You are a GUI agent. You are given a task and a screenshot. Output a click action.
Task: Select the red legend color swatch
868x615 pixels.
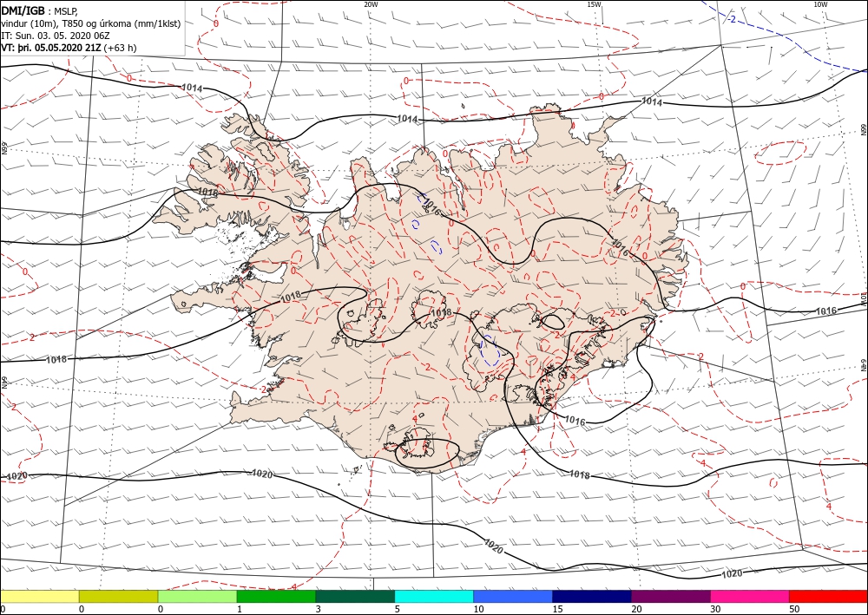829,597
